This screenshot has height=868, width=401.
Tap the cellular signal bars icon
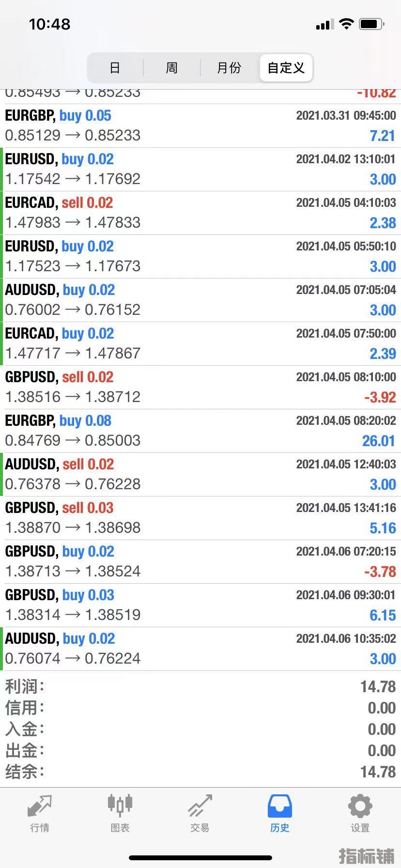[324, 24]
